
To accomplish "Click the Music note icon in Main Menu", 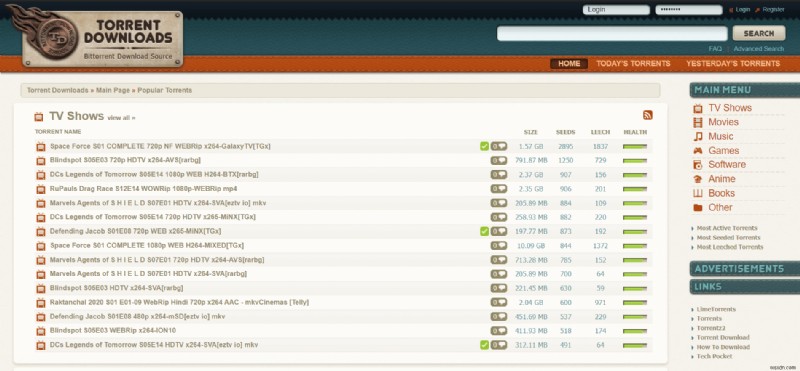I will [698, 136].
